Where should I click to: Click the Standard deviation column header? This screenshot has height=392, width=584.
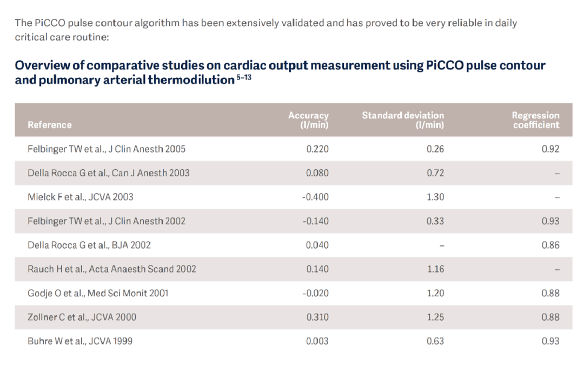403,120
